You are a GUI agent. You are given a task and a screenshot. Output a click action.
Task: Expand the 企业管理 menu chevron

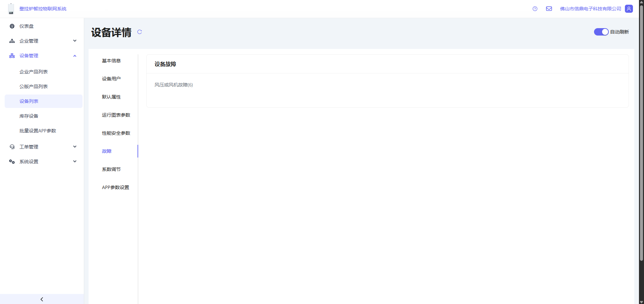coord(75,41)
